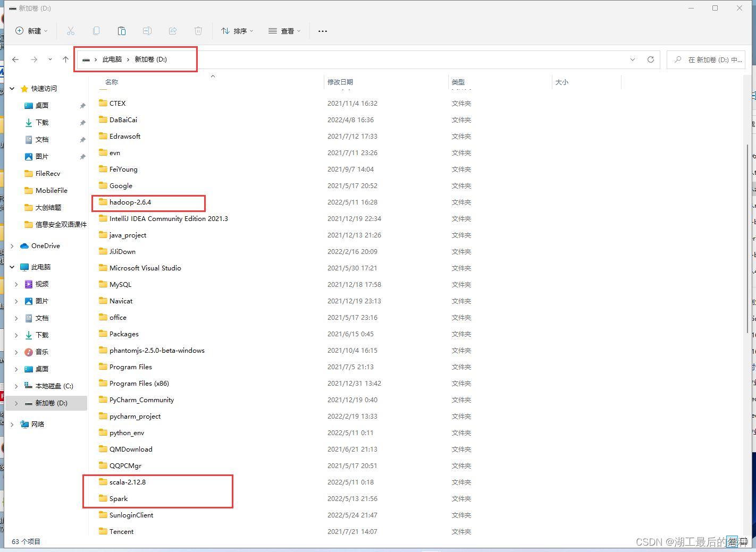Screen dimensions: 756x552
Task: Open the New (新建) menu button
Action: point(31,31)
